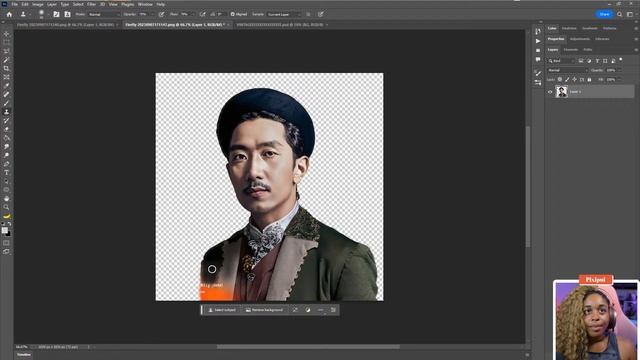Open the Timeline panel tab
This screenshot has width=640, height=360.
click(x=24, y=355)
